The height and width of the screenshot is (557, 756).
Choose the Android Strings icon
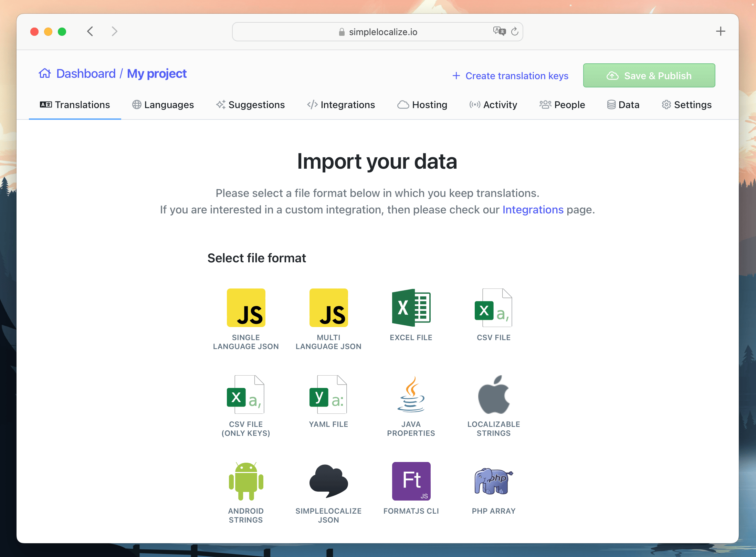pyautogui.click(x=246, y=481)
